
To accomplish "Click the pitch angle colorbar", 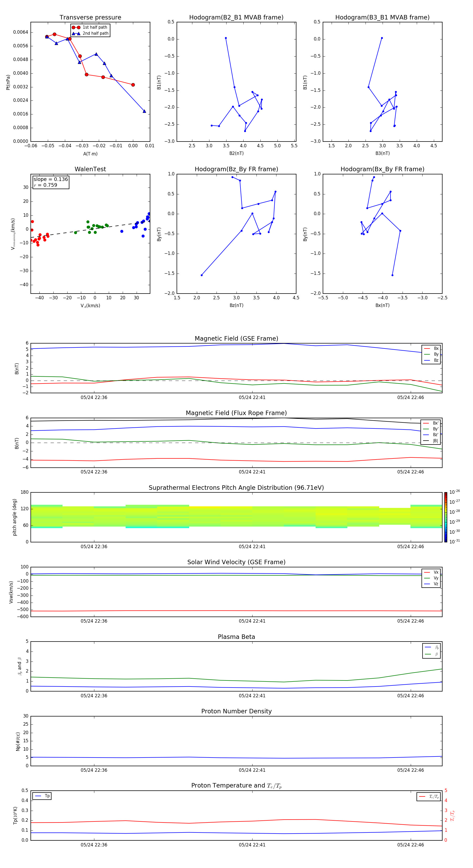I will pos(445,517).
